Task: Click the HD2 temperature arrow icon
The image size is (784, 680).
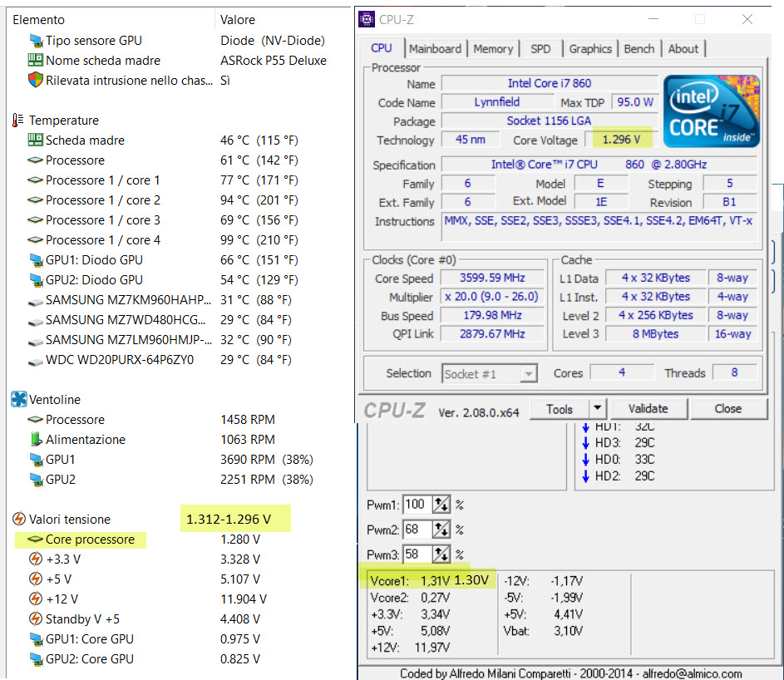Action: point(586,476)
